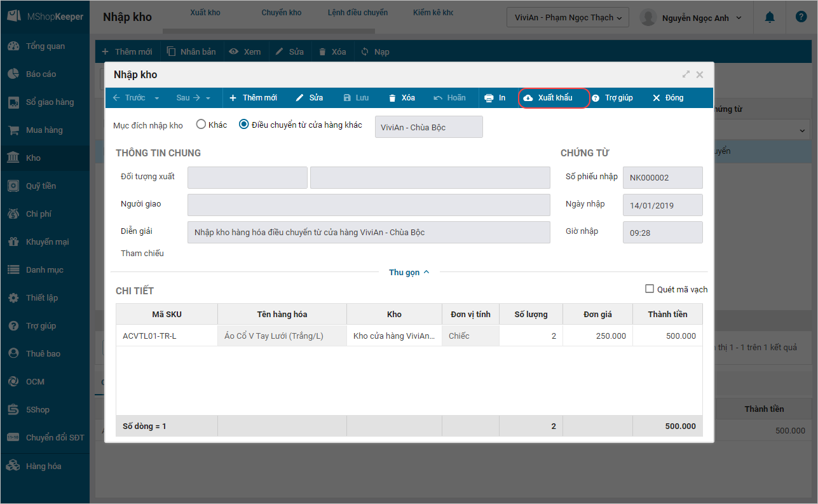Open Chuyển đổi SĐT in sidebar
This screenshot has height=504, width=818.
[44, 437]
